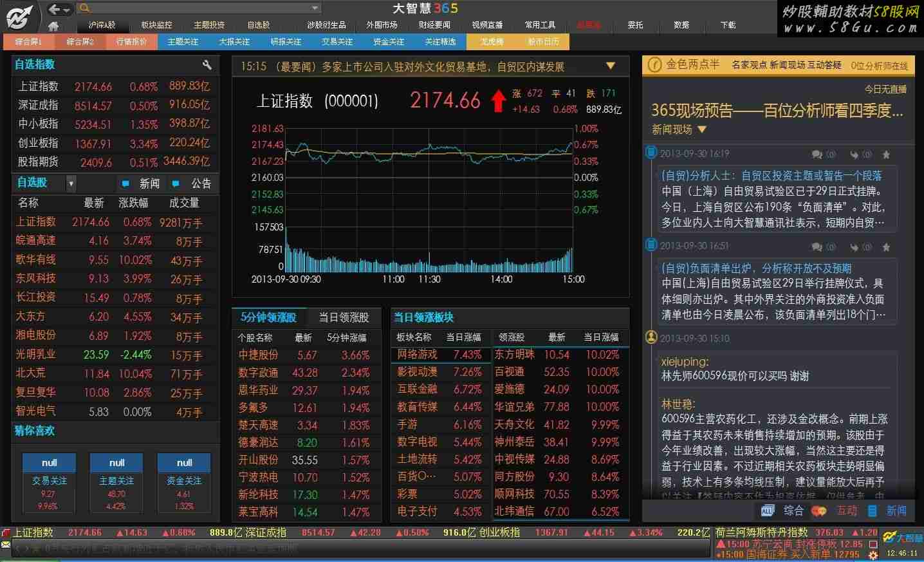Select 东方明珠 in 领涨股 column
The width and height of the screenshot is (924, 562).
click(x=514, y=354)
